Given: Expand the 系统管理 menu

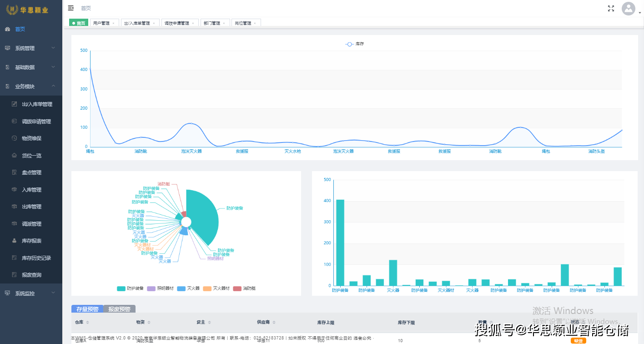Looking at the screenshot, I should coord(31,48).
